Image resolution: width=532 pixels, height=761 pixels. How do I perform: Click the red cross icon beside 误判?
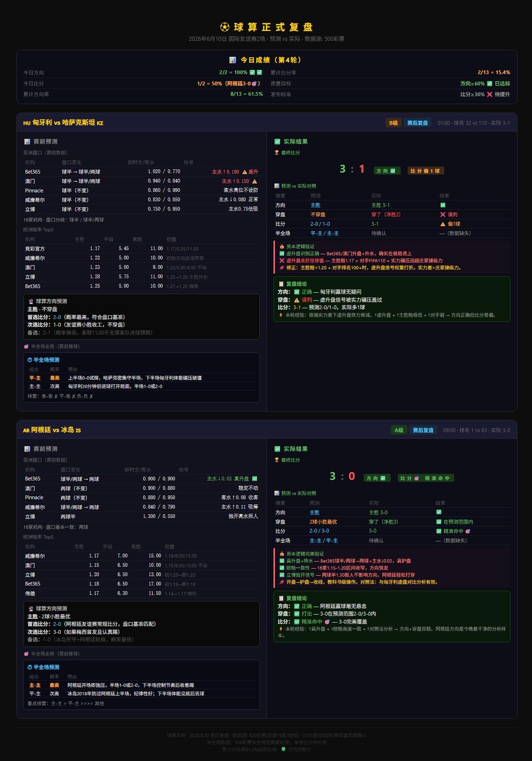tap(442, 214)
